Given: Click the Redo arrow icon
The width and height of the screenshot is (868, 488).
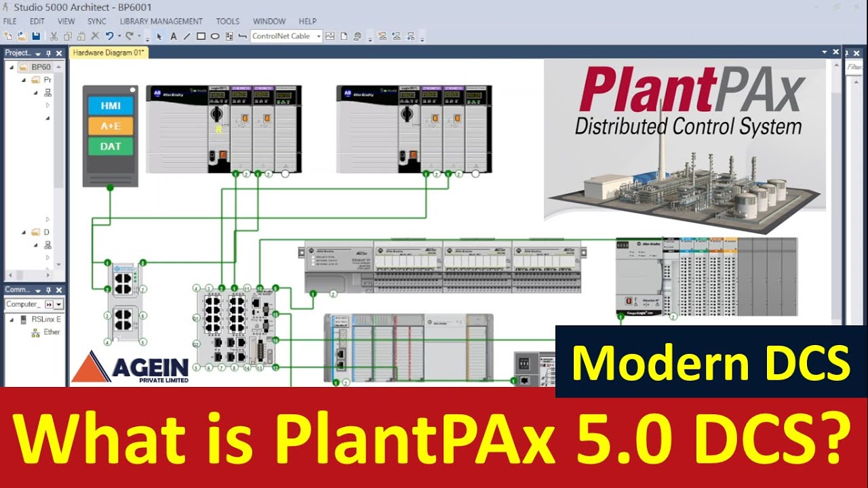Looking at the screenshot, I should [x=129, y=36].
